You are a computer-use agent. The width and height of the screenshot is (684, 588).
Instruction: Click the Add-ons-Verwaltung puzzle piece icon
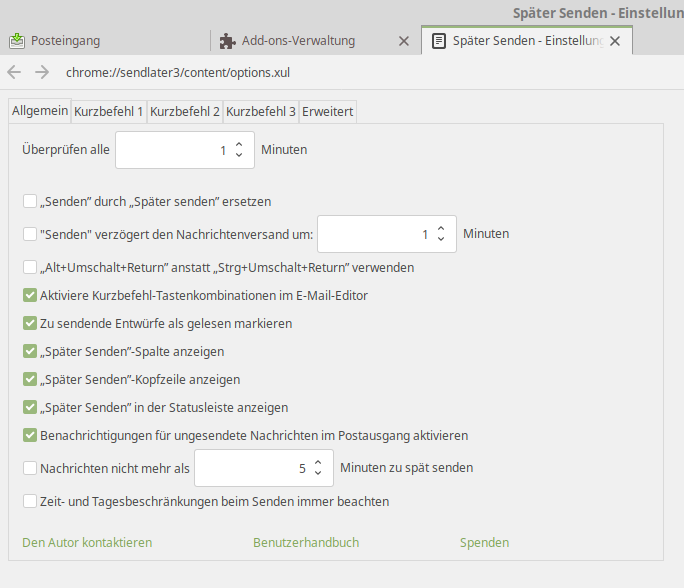228,41
